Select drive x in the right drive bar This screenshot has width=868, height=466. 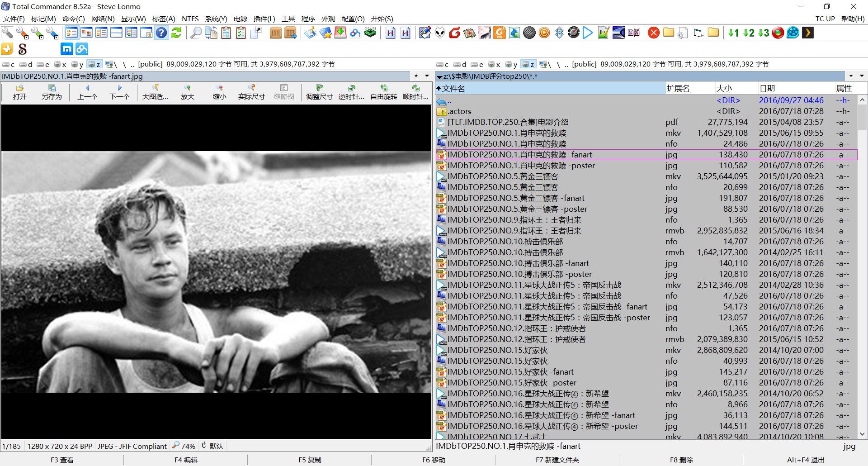point(495,64)
